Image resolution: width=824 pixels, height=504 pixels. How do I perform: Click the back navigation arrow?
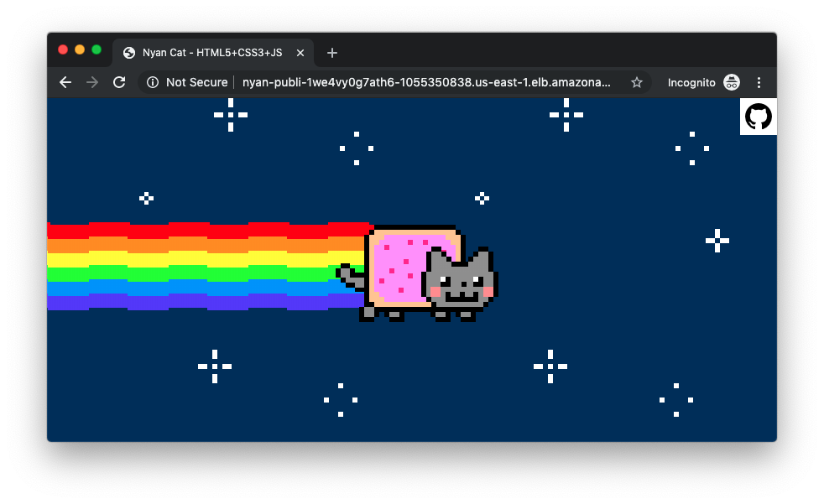pyautogui.click(x=65, y=82)
